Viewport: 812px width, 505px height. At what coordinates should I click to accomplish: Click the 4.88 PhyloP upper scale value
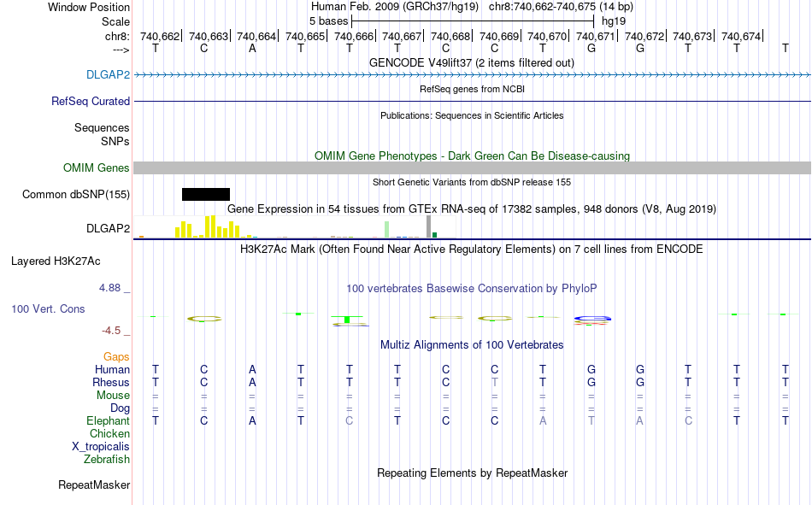[x=109, y=287]
